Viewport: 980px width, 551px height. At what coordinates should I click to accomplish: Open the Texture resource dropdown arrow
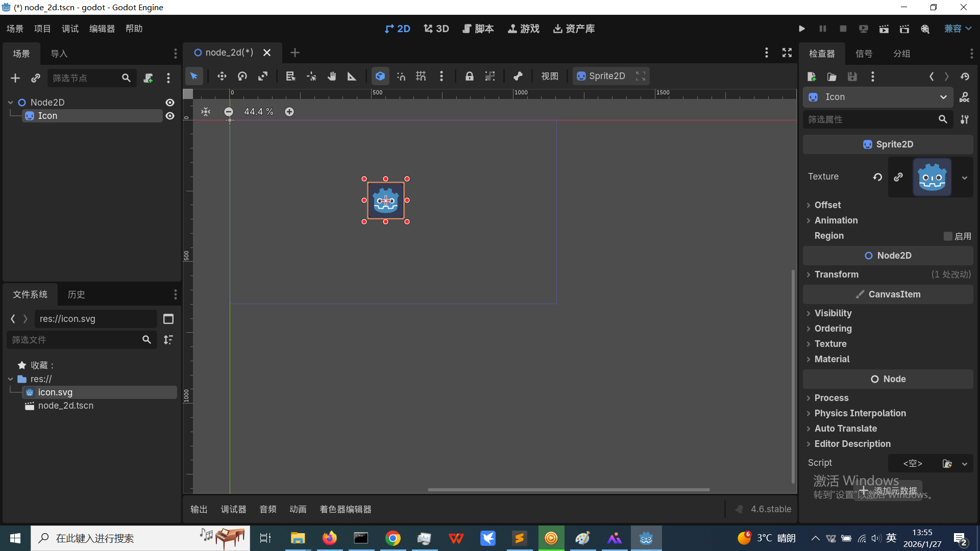click(x=965, y=178)
